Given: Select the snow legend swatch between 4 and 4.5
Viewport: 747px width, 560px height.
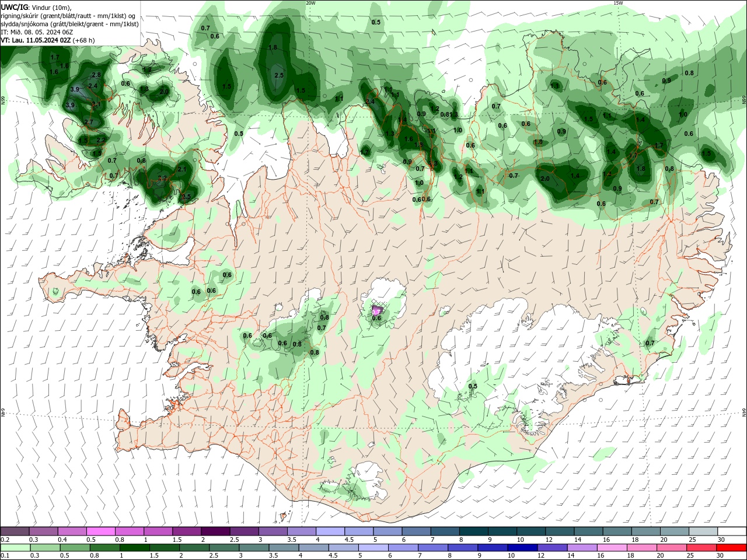Looking at the screenshot, I should coord(330,531).
